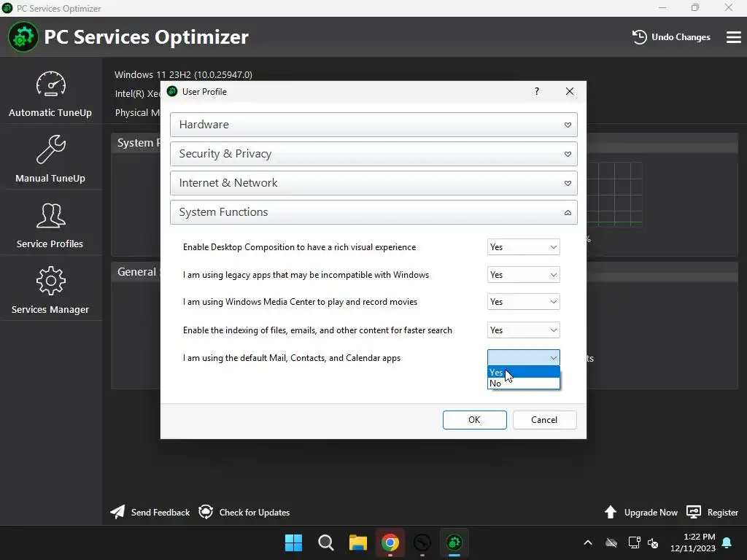747x560 pixels.
Task: Show hidden tray icons chevron
Action: click(x=588, y=542)
